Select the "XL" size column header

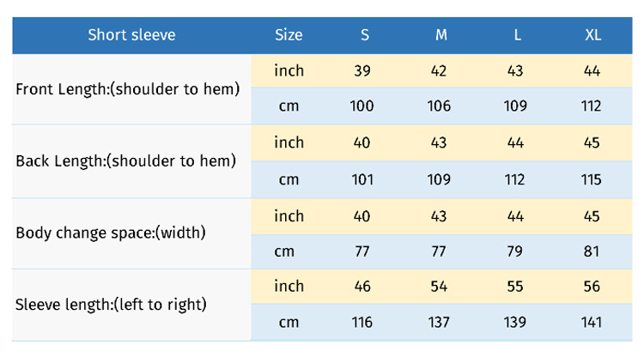click(x=592, y=35)
